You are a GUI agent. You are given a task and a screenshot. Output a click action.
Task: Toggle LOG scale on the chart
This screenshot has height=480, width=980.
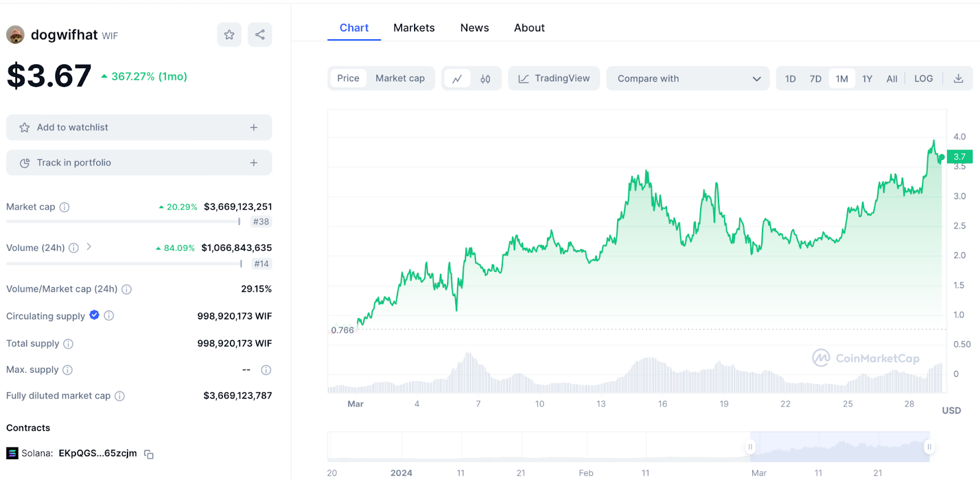924,78
